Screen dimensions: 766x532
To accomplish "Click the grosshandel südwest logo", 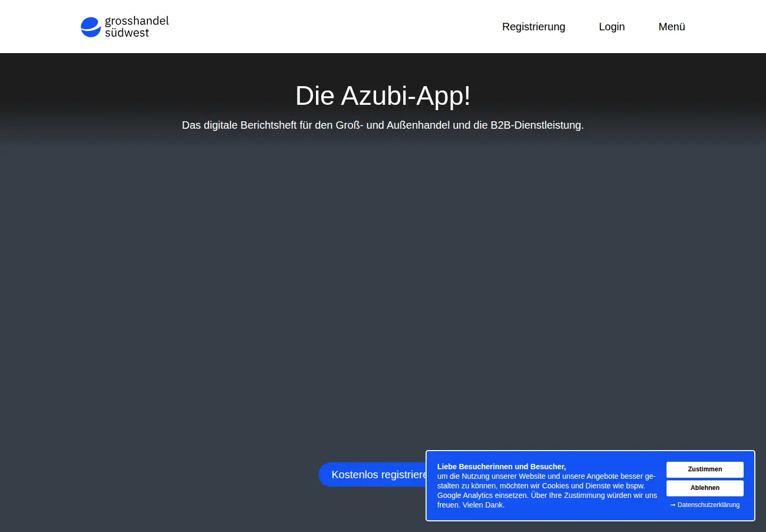I will (x=125, y=27).
